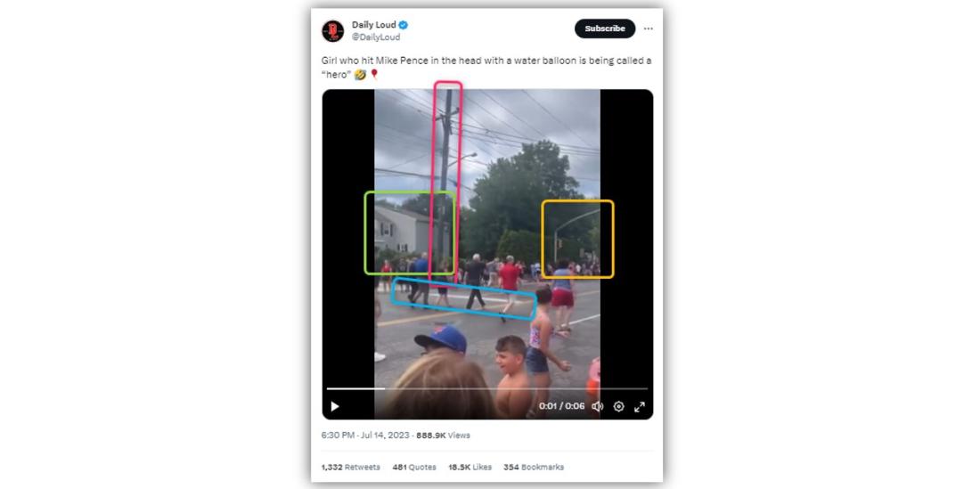
Task: Open the three-dot more options menu
Action: (x=648, y=29)
